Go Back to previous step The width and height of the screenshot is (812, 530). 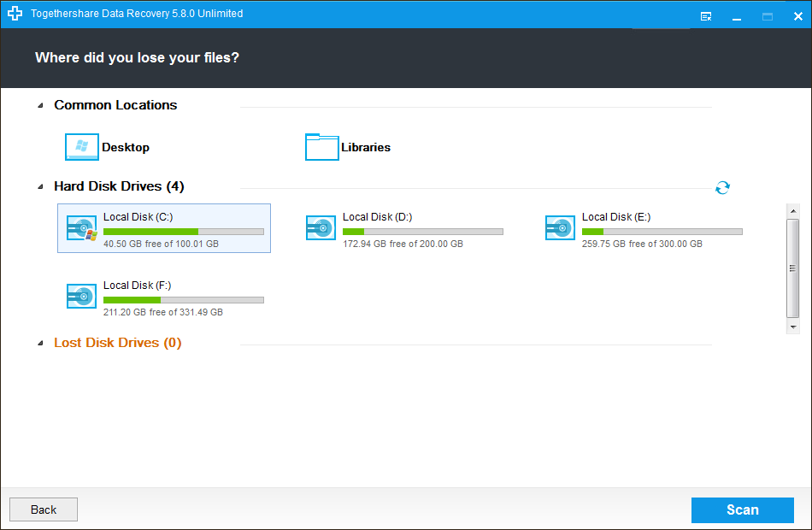coord(44,509)
